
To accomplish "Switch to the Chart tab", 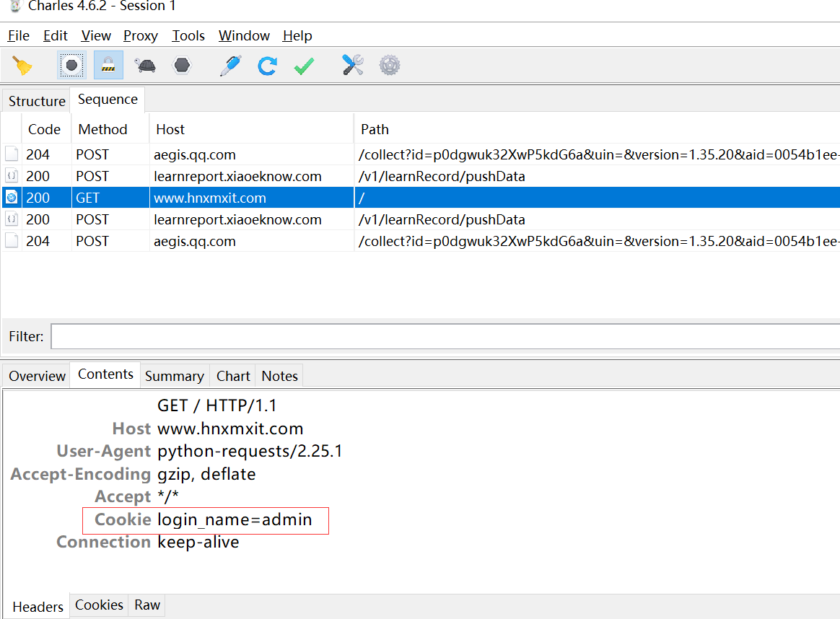I will coord(232,375).
